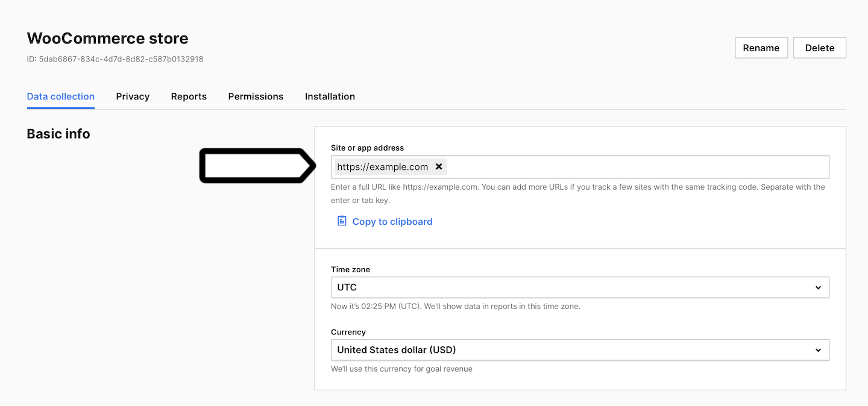Click the clipboard icon beside Copy to clipboard

(342, 221)
